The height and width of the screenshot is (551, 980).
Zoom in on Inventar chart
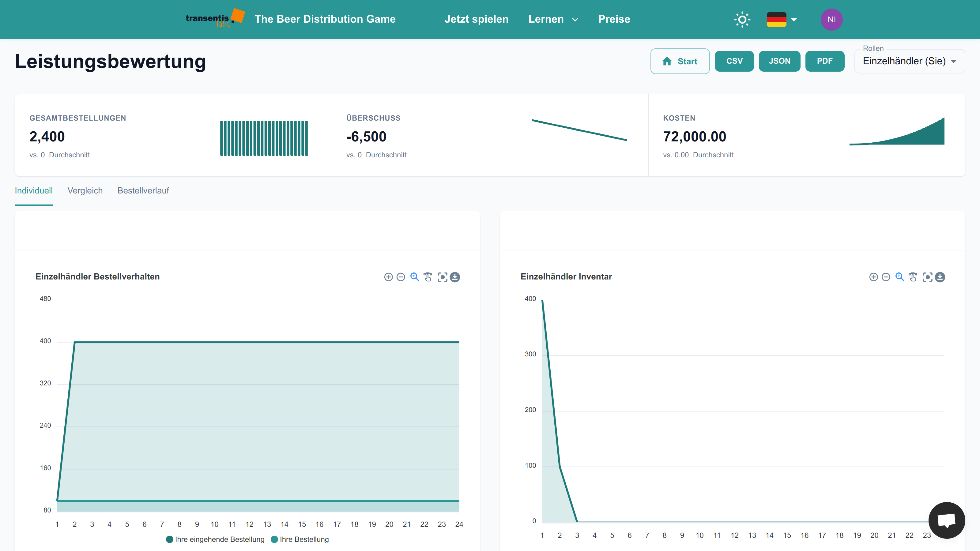click(x=873, y=277)
